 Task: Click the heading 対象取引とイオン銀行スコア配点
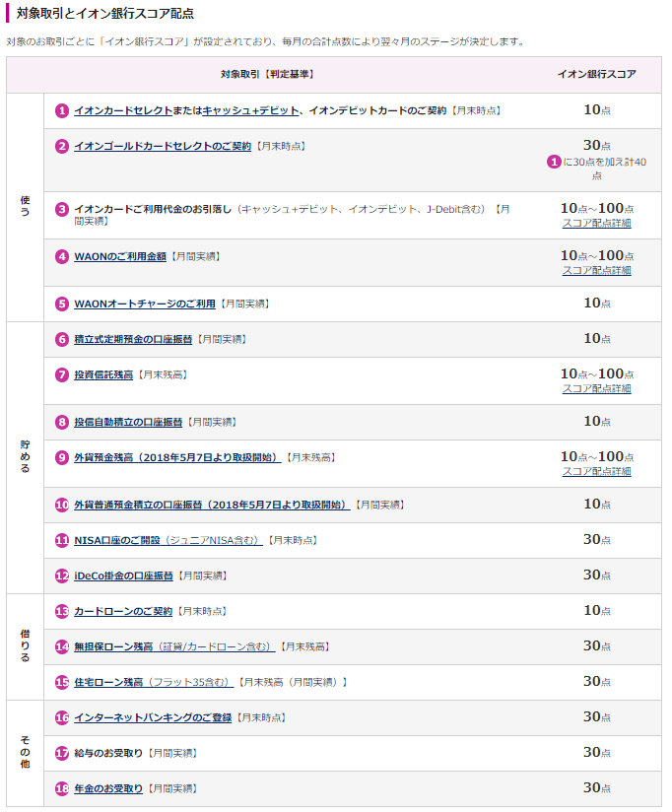click(105, 13)
